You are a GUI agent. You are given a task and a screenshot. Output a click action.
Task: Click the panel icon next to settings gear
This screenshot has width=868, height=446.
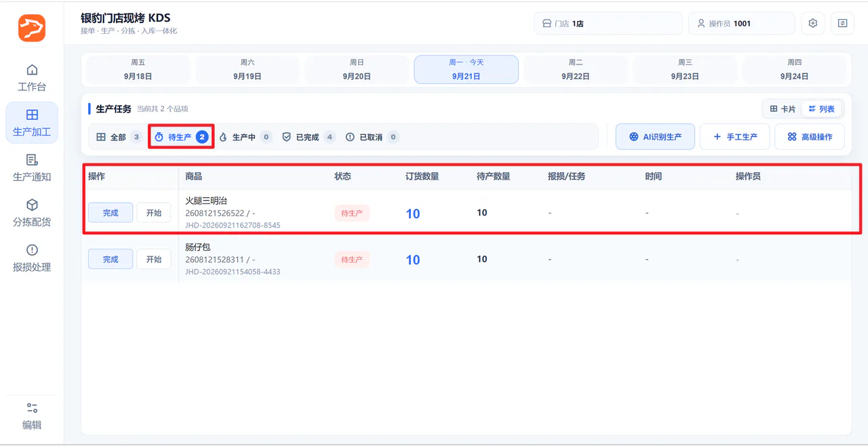[x=842, y=23]
